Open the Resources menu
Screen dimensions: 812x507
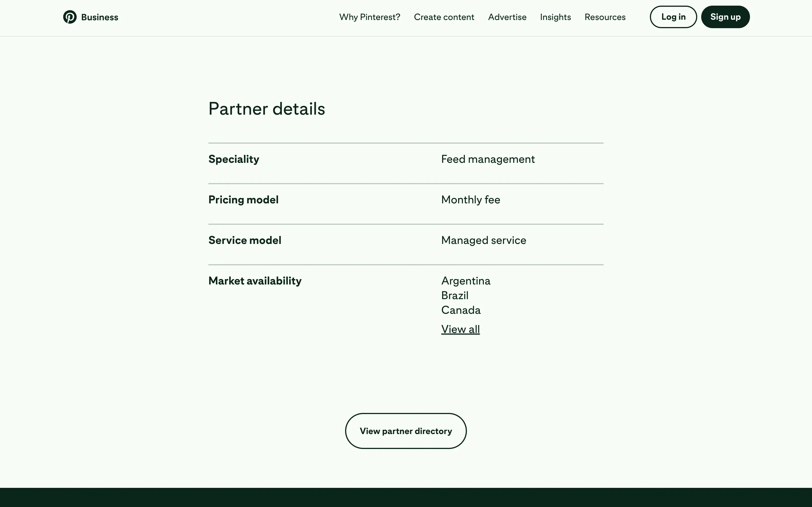click(x=605, y=17)
